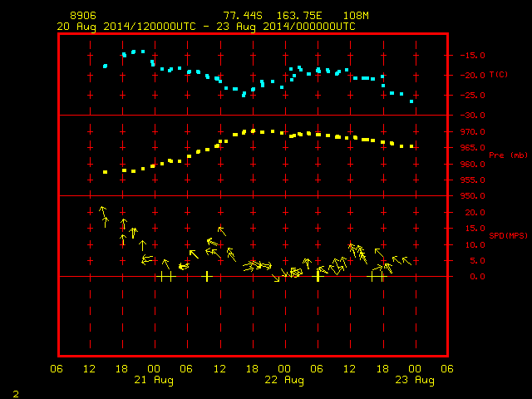
Task: Click the 108M elevation label
Action: [356, 16]
